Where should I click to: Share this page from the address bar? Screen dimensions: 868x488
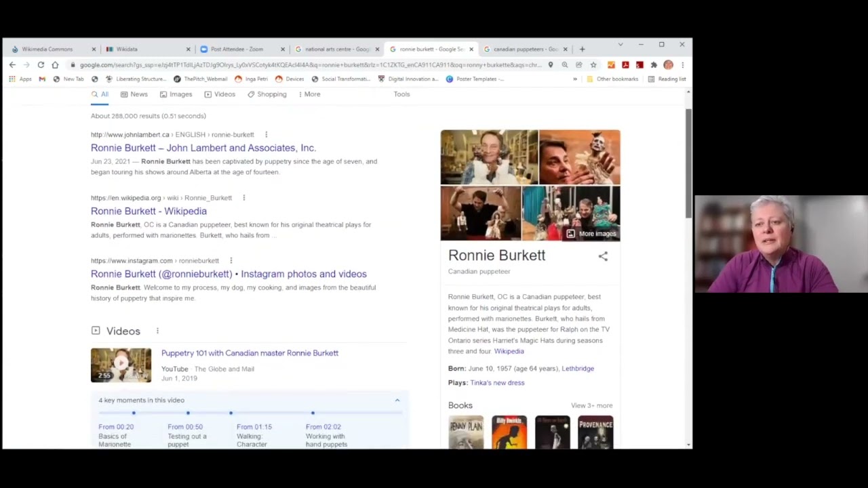point(578,65)
